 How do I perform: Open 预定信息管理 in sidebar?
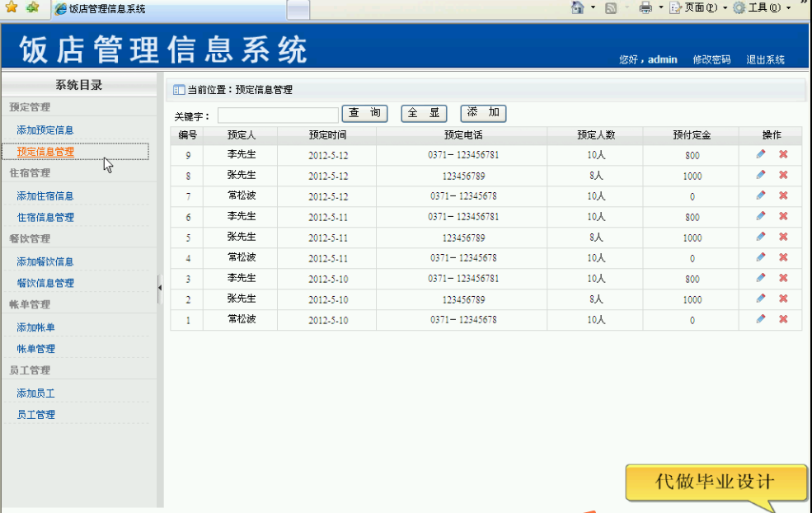tap(45, 152)
